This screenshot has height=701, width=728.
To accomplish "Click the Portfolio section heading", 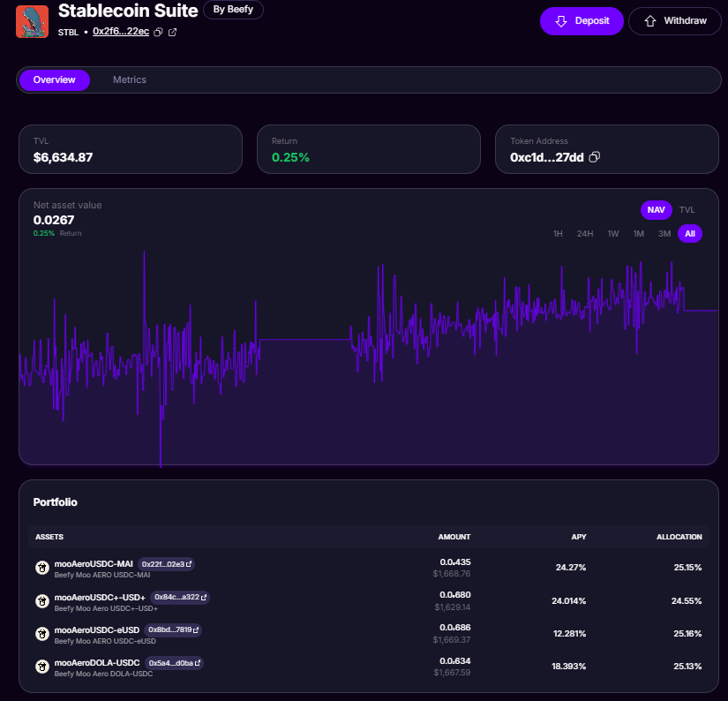I will [56, 502].
